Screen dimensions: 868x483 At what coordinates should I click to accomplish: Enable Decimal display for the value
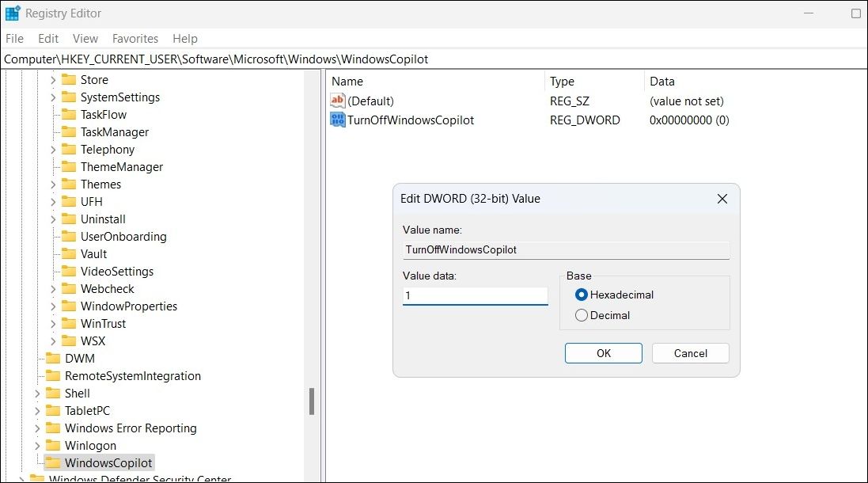(582, 314)
